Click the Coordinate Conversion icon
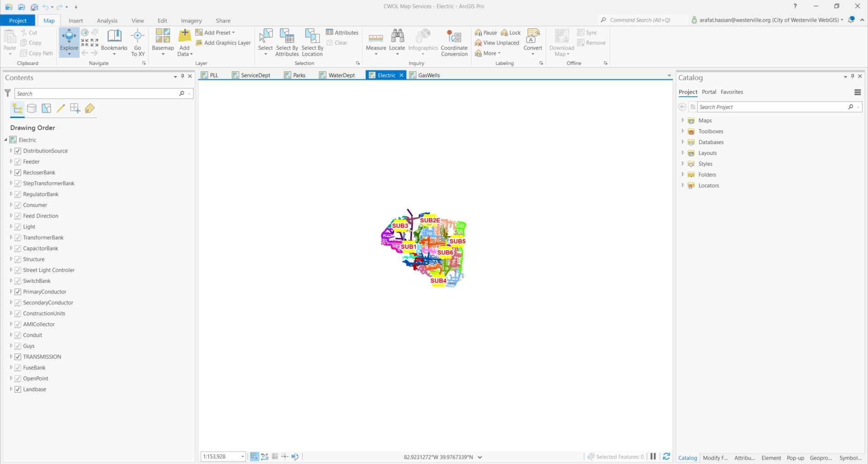 pos(454,38)
